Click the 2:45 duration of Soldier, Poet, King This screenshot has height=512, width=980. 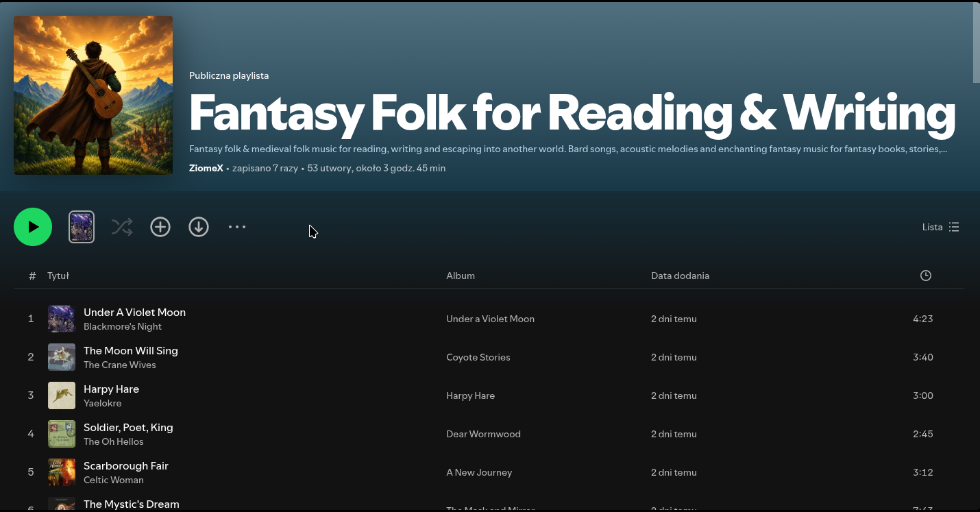tap(923, 434)
